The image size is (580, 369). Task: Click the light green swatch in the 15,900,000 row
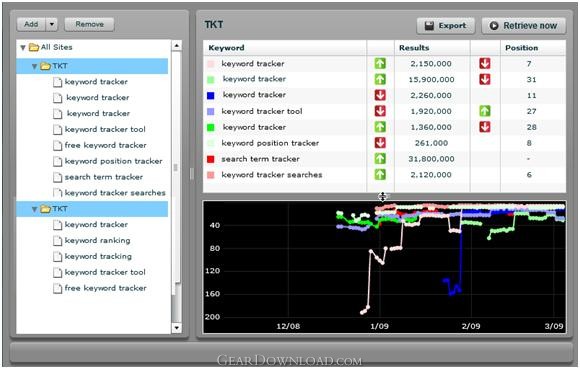pos(211,80)
